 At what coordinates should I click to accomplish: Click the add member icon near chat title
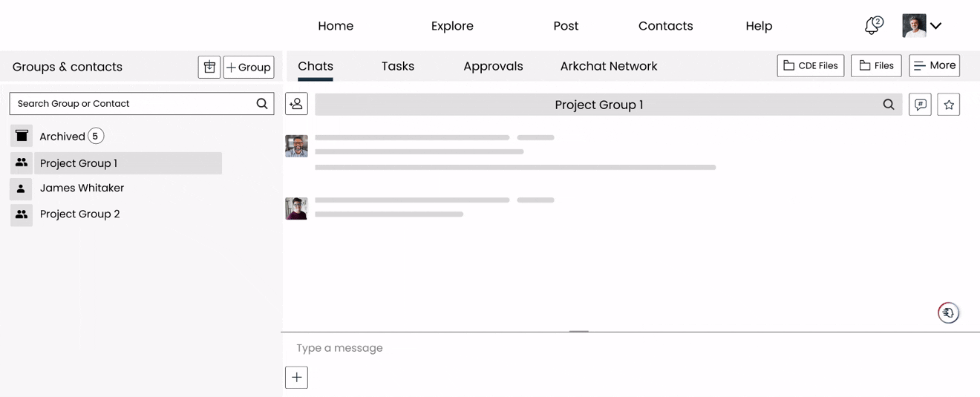coord(296,104)
